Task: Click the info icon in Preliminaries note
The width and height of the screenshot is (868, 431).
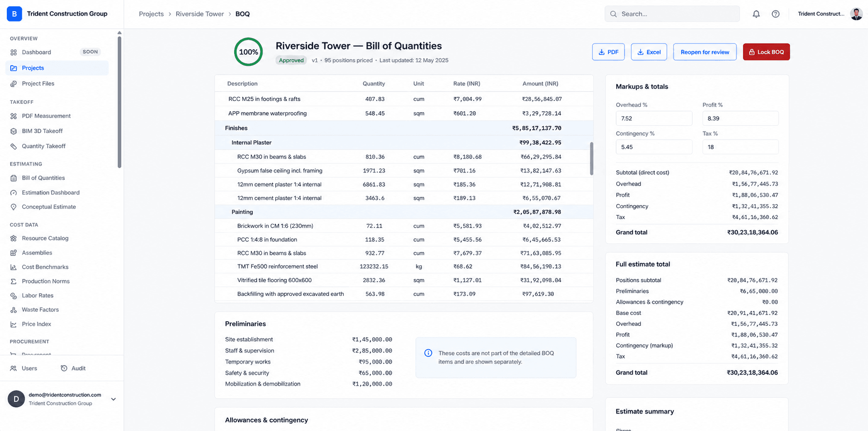Action: pyautogui.click(x=428, y=353)
